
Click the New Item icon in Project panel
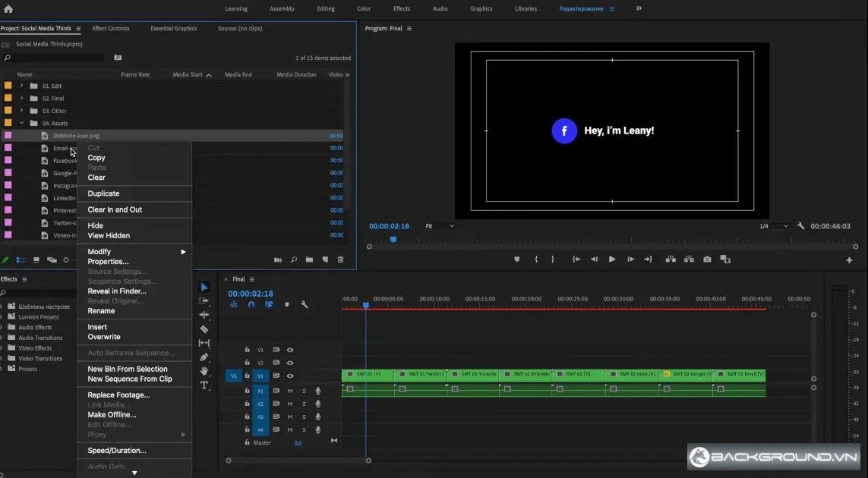(x=325, y=259)
